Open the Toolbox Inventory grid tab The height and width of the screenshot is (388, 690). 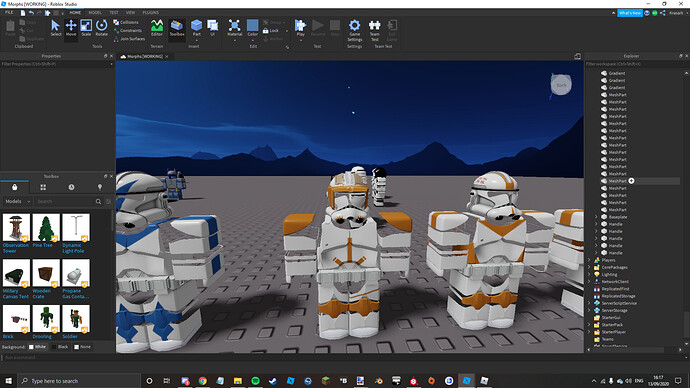coord(43,187)
